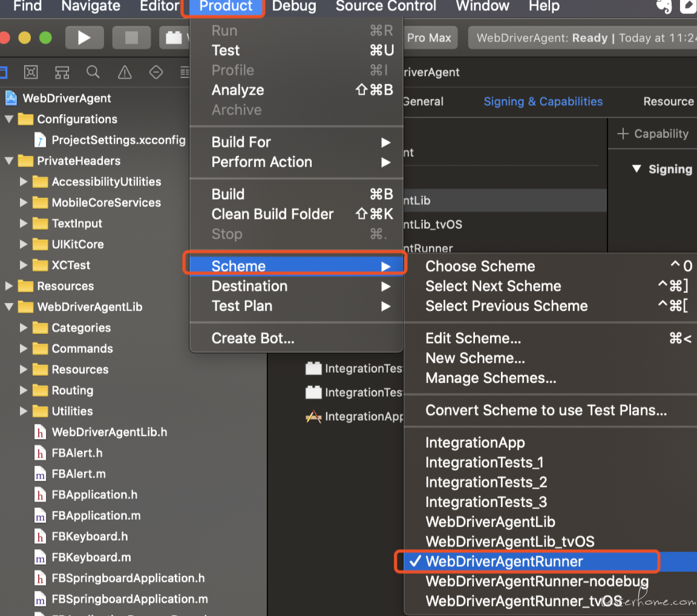Open the Destination submenu
This screenshot has width=697, height=616.
pos(296,286)
